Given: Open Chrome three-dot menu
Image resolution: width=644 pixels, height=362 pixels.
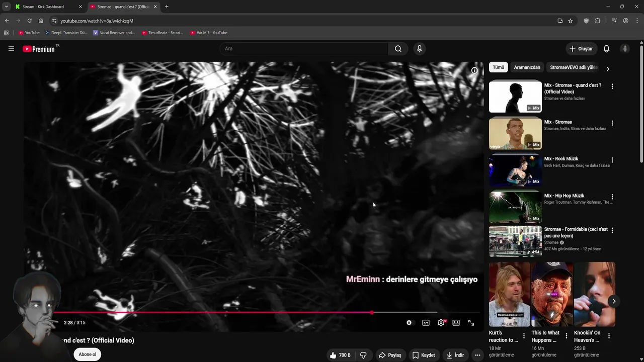Looking at the screenshot, I should click(637, 21).
